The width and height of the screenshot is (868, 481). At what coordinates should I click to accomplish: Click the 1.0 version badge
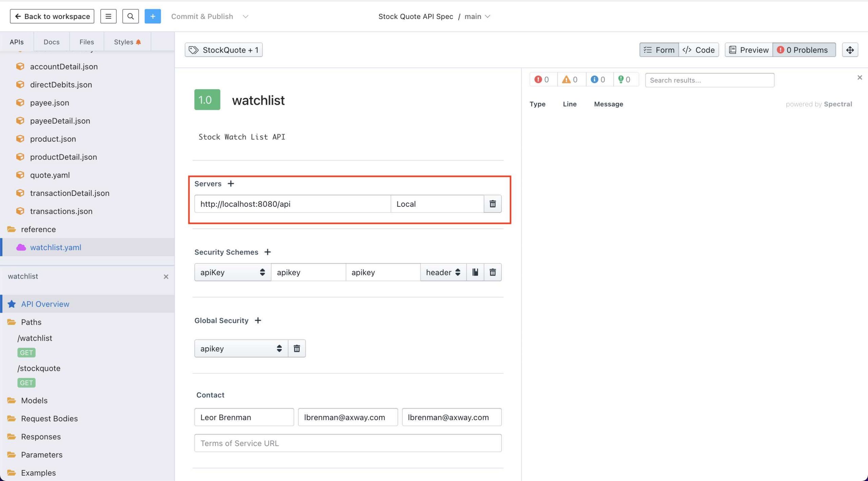(207, 100)
